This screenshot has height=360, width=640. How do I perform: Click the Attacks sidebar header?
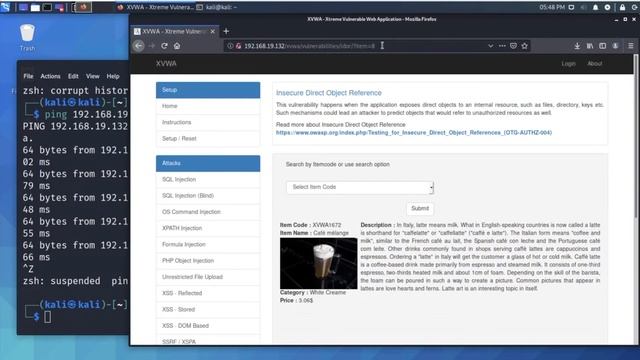click(208, 163)
